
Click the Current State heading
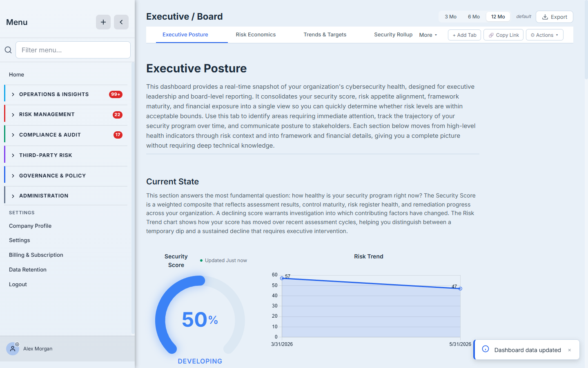(173, 182)
